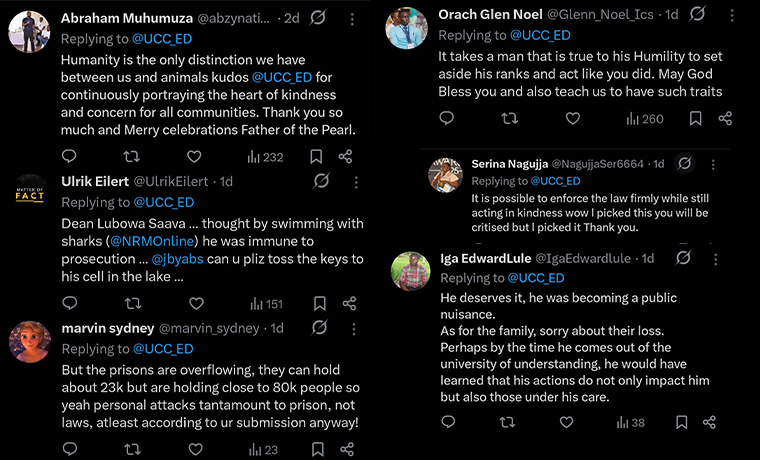The image size is (760, 460).
Task: Retweet Iga EdwardLule's post
Action: 509,422
